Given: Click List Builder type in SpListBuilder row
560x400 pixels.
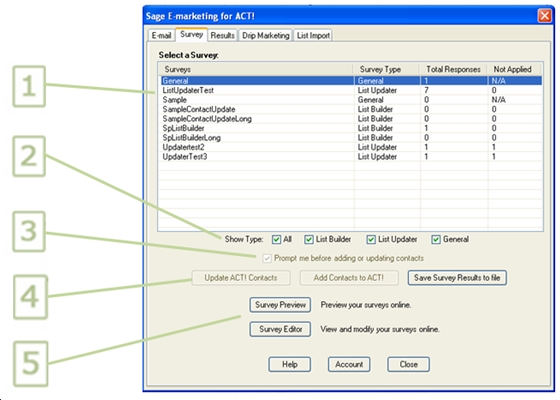Looking at the screenshot, I should click(x=375, y=128).
